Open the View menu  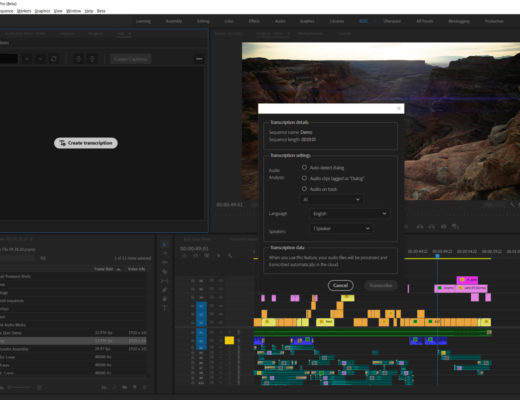point(58,11)
